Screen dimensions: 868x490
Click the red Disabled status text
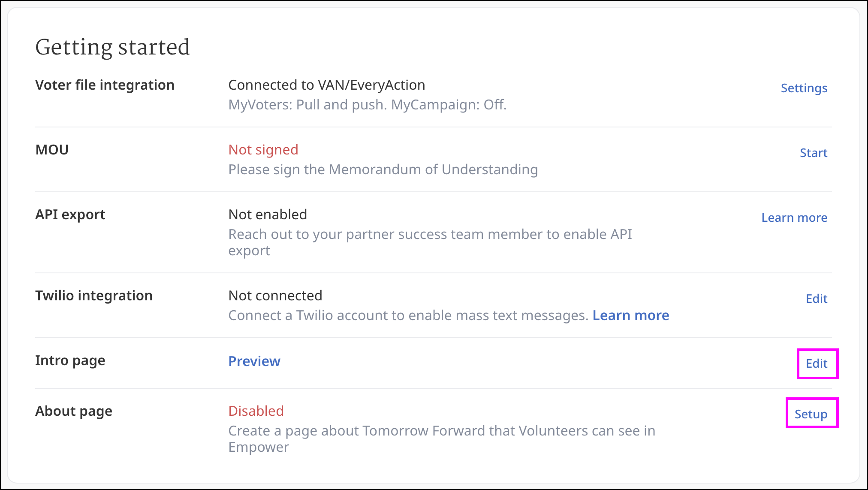[x=256, y=411]
